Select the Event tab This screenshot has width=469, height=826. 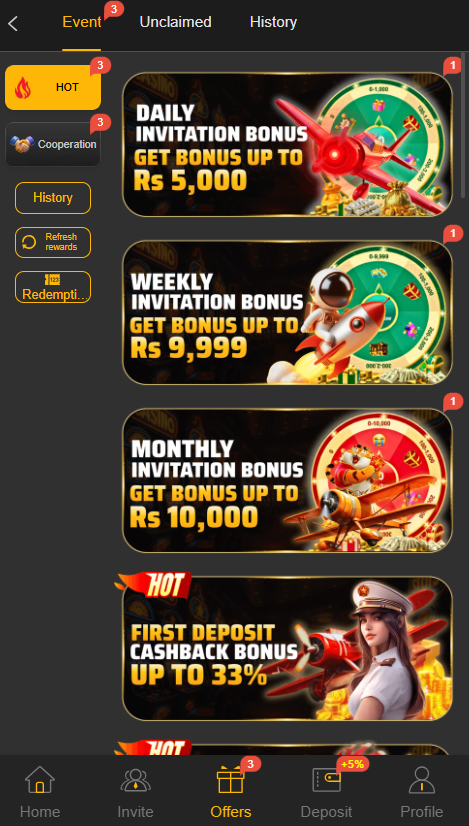82,22
